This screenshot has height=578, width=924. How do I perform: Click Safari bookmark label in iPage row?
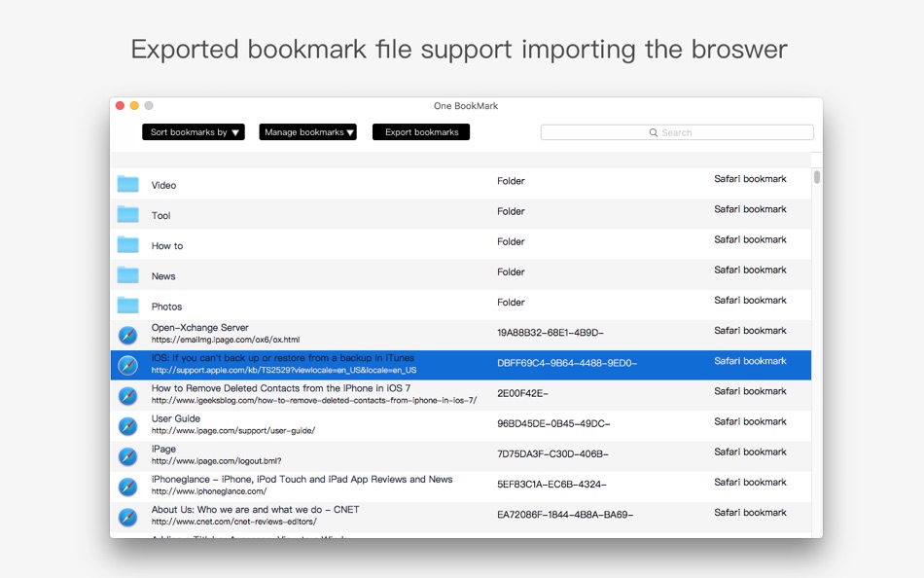coord(750,452)
